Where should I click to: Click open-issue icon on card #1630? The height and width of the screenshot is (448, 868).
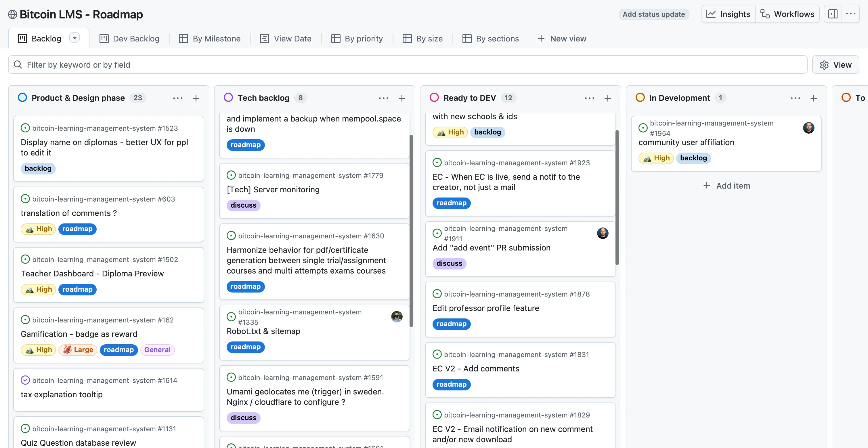pos(231,236)
